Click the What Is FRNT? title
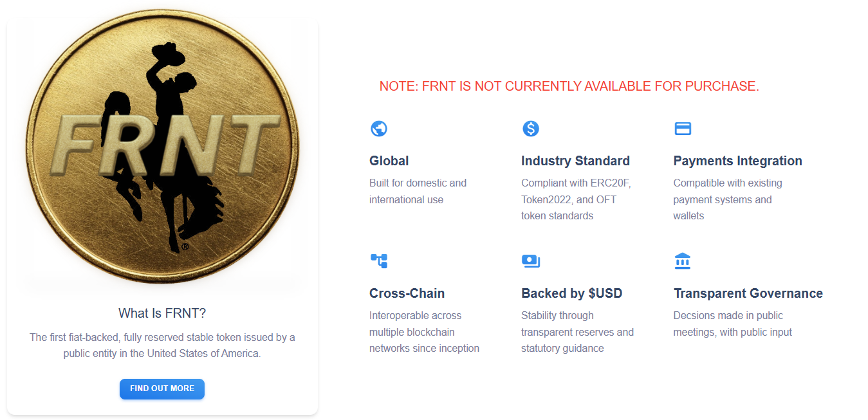Screen dimensions: 868x420 point(162,313)
